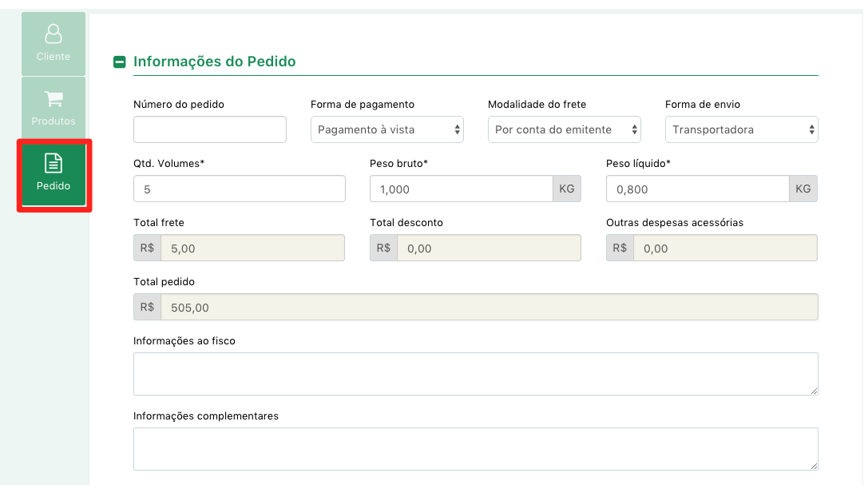Image resolution: width=868 pixels, height=489 pixels.
Task: Click the KG unit label beside Peso bruto
Action: click(567, 189)
